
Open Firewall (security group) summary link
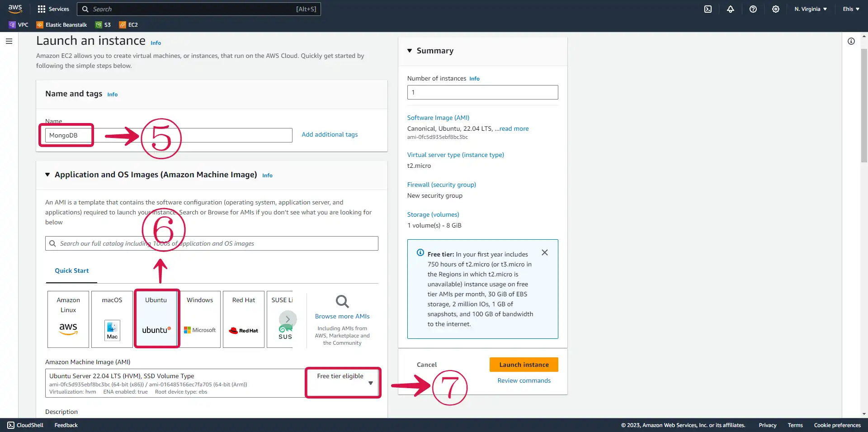coord(441,185)
